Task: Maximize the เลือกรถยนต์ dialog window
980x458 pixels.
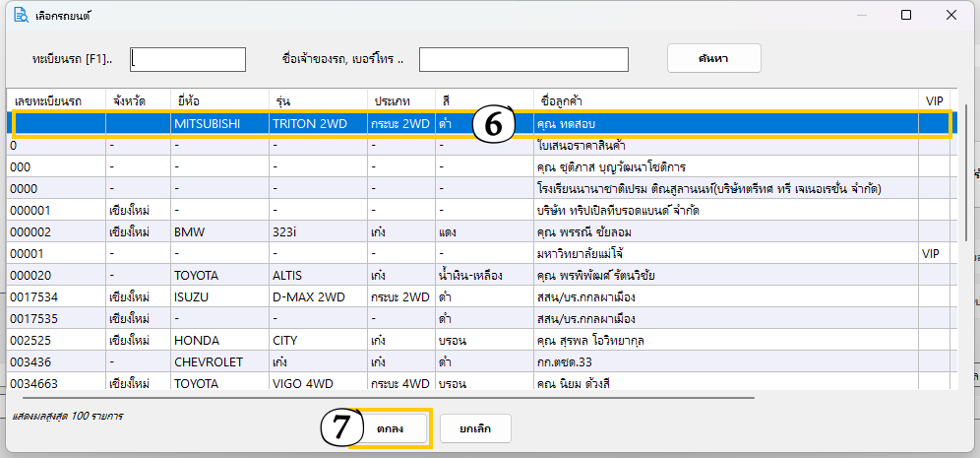Action: [x=906, y=15]
